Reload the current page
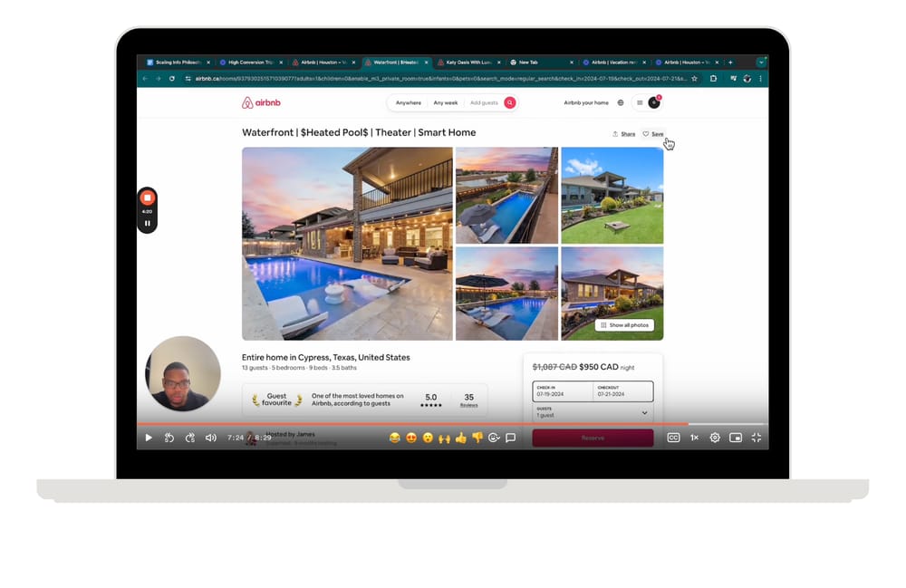The width and height of the screenshot is (906, 588). point(172,79)
